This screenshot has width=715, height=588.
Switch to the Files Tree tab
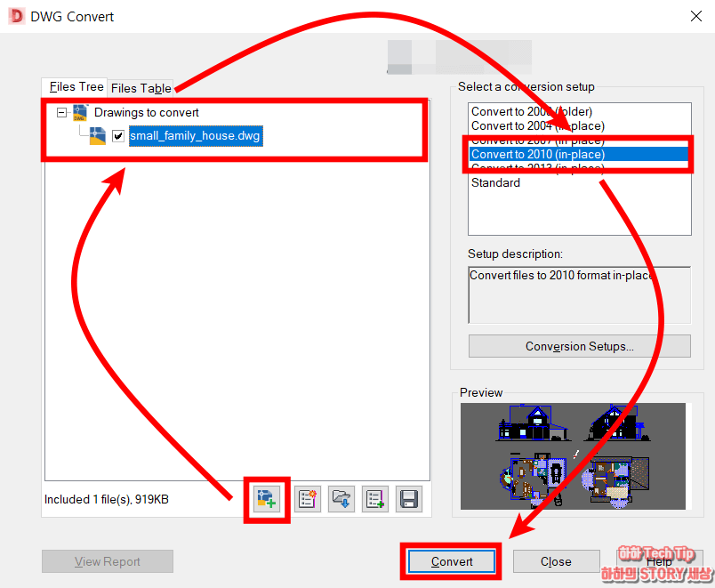[x=76, y=86]
